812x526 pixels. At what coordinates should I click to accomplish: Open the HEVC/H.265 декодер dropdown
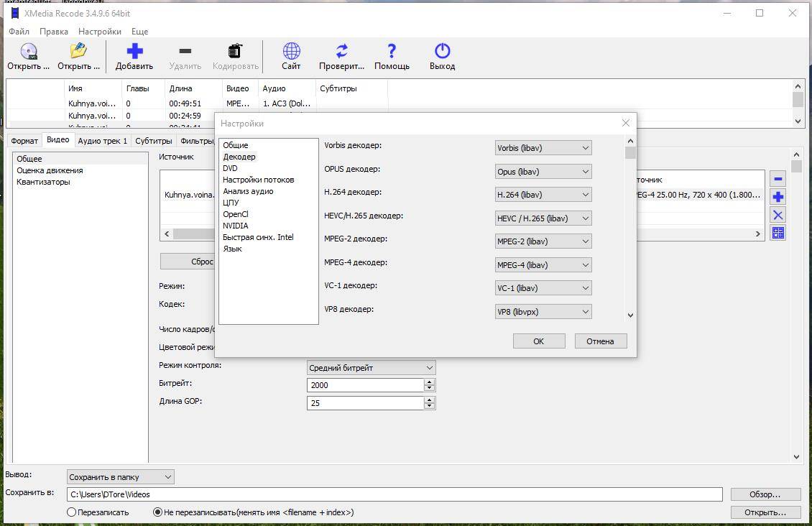click(x=543, y=218)
